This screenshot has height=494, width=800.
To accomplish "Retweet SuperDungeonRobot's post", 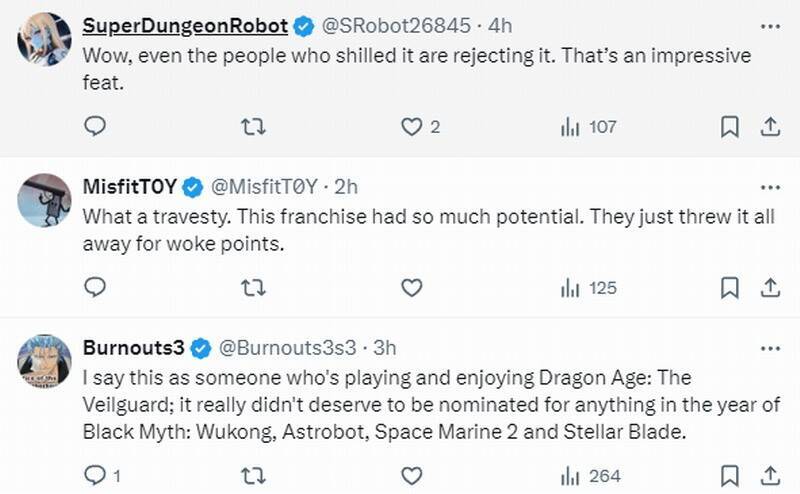I will (x=254, y=127).
